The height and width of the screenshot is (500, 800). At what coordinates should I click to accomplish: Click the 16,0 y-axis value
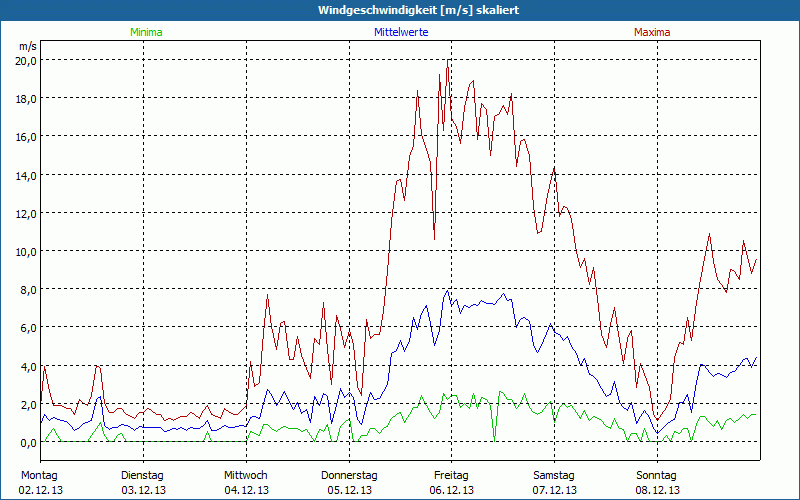tap(25, 137)
